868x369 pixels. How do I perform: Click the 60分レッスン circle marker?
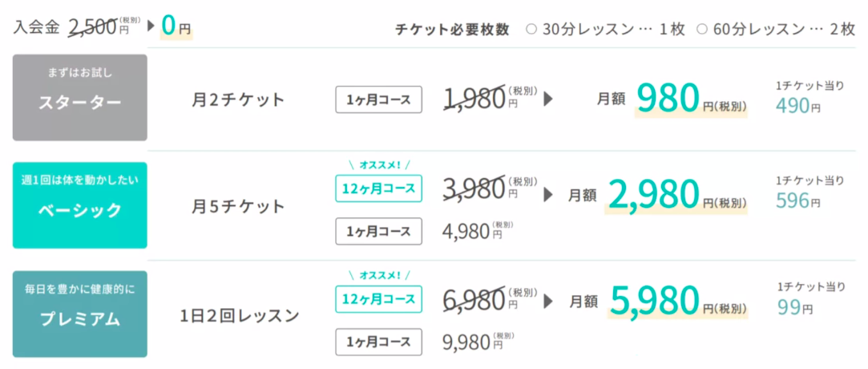point(702,30)
